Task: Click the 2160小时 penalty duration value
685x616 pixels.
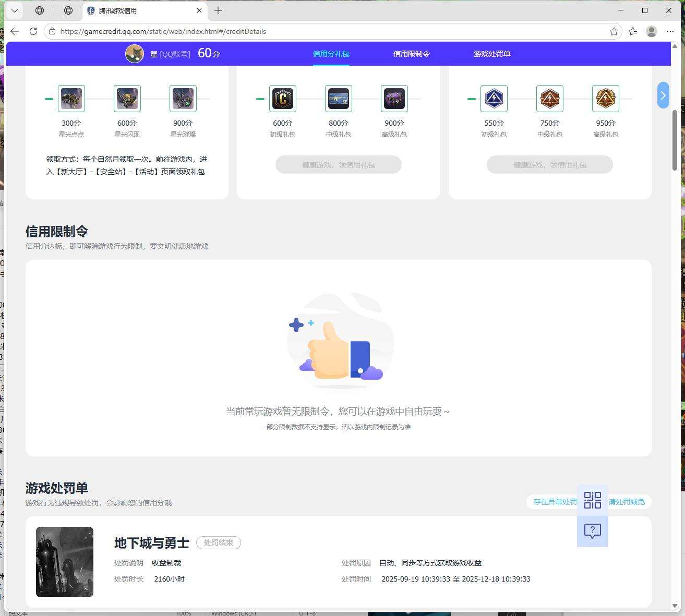Action: pyautogui.click(x=170, y=579)
